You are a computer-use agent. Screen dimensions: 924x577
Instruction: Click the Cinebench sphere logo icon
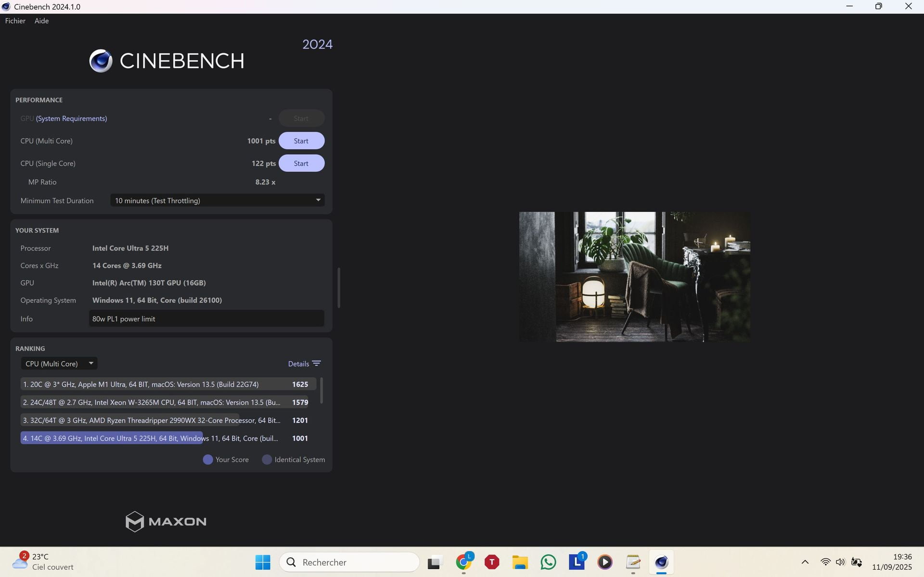click(101, 61)
